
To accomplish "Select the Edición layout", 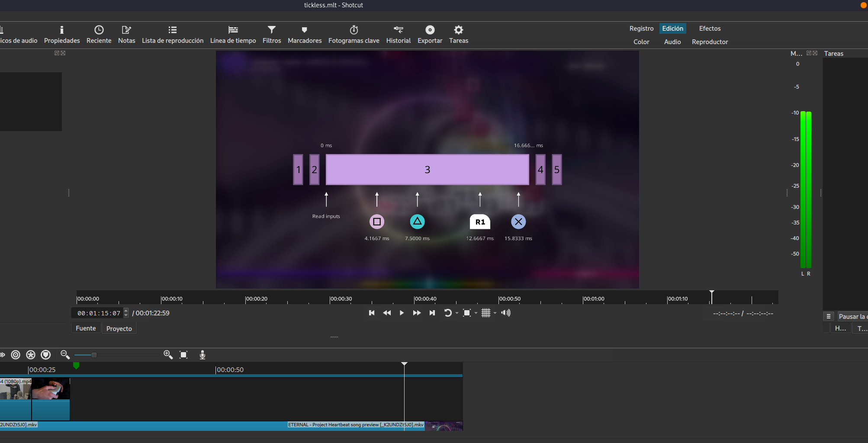I will pyautogui.click(x=672, y=29).
